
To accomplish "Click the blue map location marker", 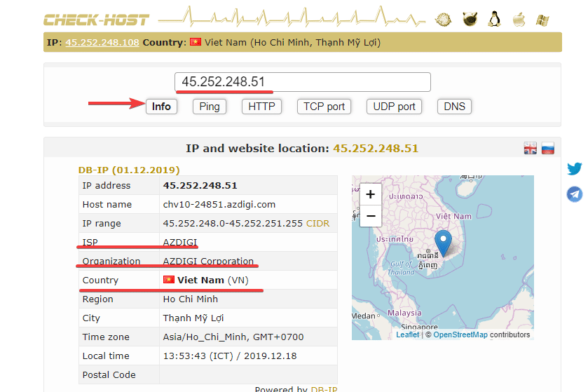I will tap(443, 243).
